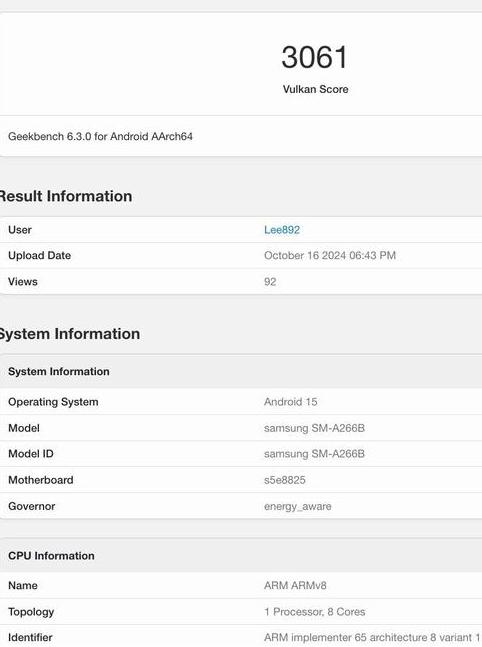This screenshot has width=482, height=647.
Task: Select the Vulkan Score label
Action: coord(315,89)
